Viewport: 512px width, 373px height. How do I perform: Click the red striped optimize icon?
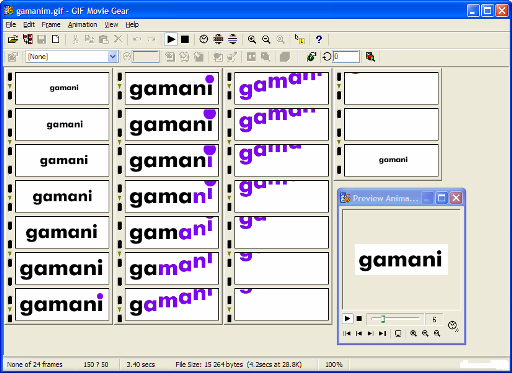[x=218, y=39]
